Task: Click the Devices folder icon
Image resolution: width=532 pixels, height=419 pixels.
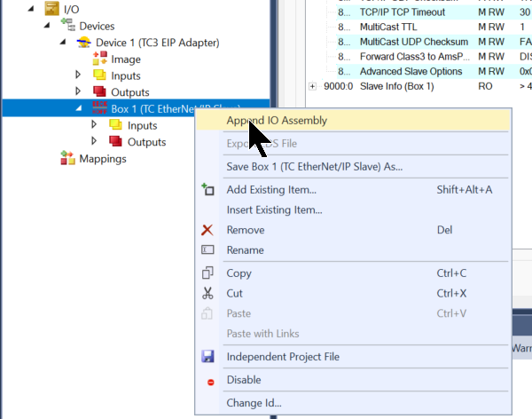Action: coord(70,27)
